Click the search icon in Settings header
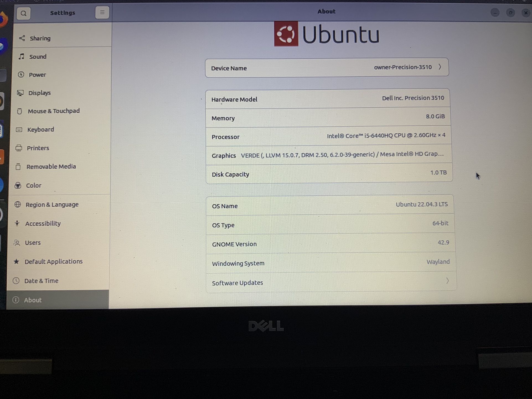Viewport: 532px width, 399px height. coord(24,13)
